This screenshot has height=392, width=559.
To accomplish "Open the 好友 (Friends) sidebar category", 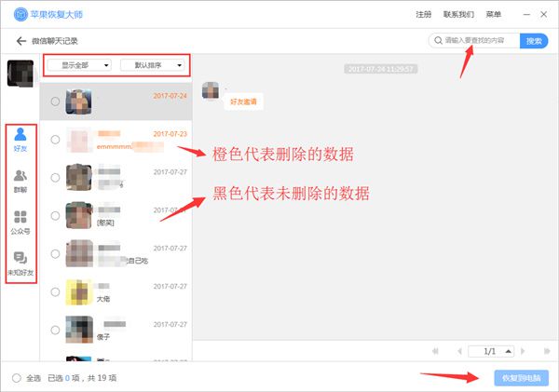I will tap(20, 140).
